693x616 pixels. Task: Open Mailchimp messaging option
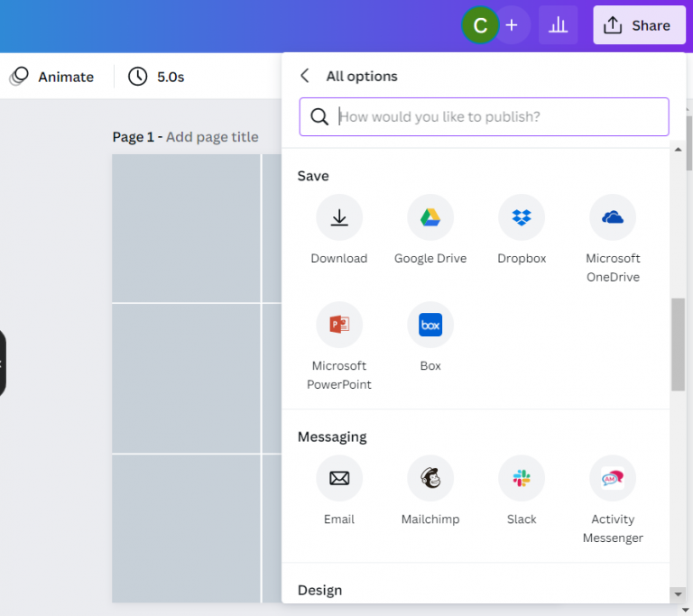430,478
